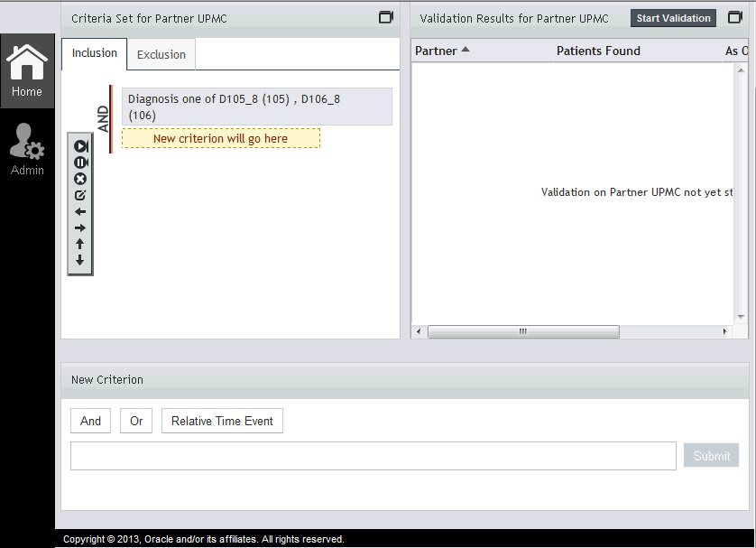Click the Oracle copyright footer text
The width and height of the screenshot is (756, 548).
[204, 539]
